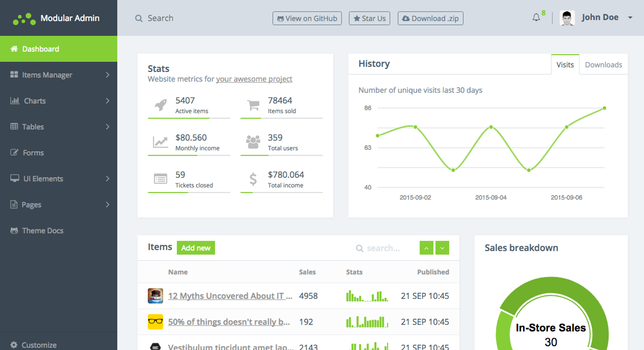Click the Star Us button

tap(369, 19)
